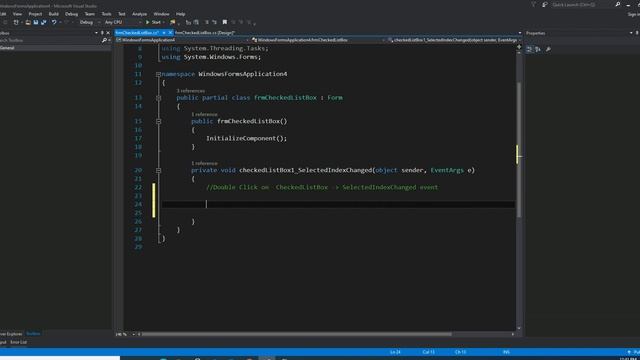640x360 pixels.
Task: Open the Analyze menu
Action: coord(139,14)
